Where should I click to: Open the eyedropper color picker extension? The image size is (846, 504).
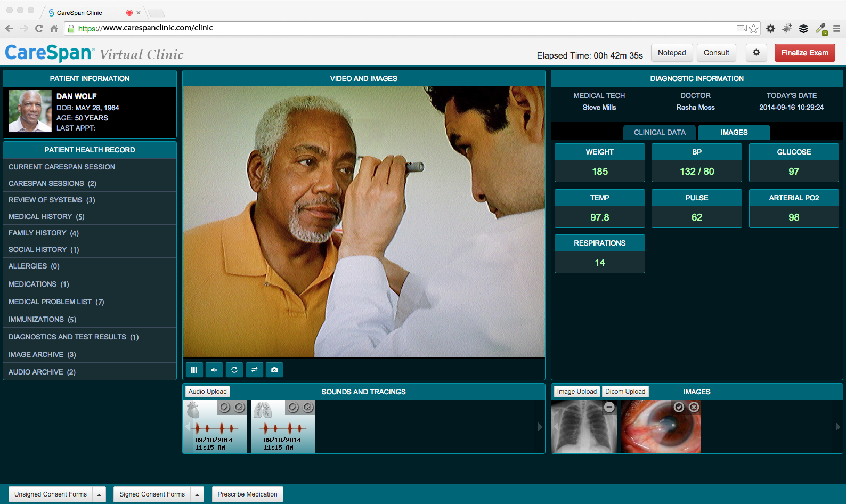[x=821, y=29]
